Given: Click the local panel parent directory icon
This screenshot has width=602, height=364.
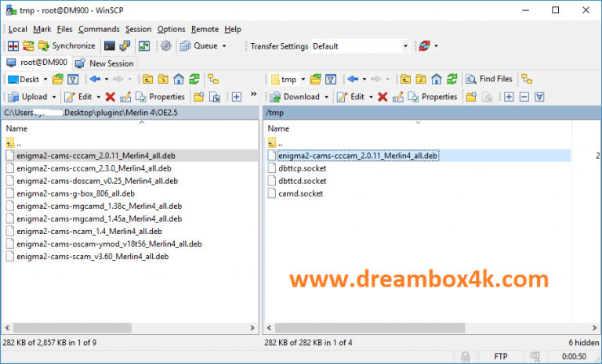Looking at the screenshot, I should click(x=147, y=79).
